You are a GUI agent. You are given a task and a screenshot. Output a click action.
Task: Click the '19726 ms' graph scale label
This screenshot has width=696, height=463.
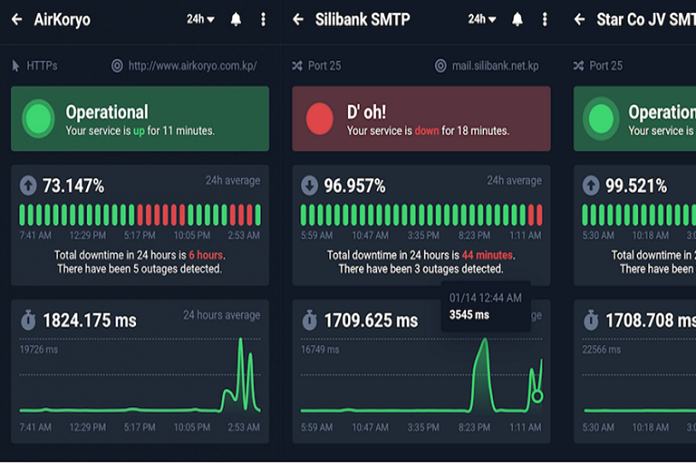click(39, 350)
